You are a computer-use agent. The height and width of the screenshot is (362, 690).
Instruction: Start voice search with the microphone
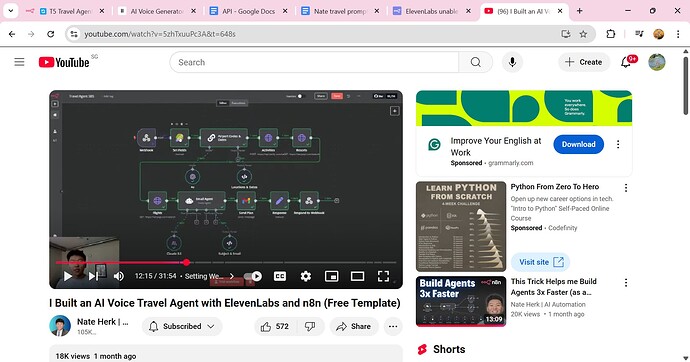pyautogui.click(x=512, y=62)
